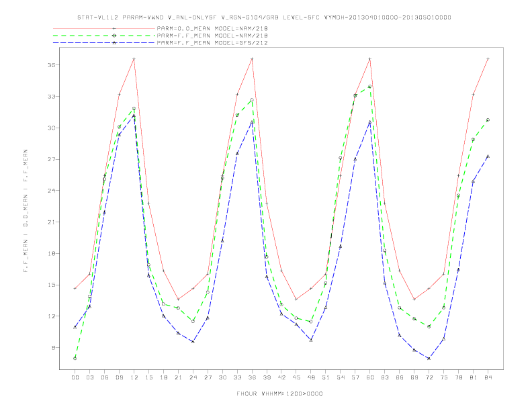Click red line peak marker at hour 12
This screenshot has width=532, height=411.
[x=134, y=59]
